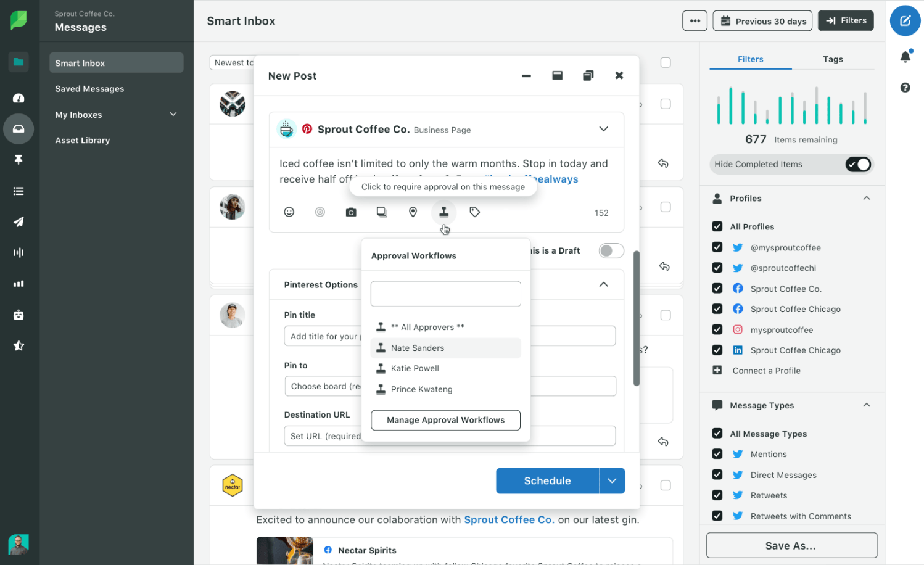Click the emoji picker icon in composer
Viewport: 924px width, 565px height.
click(x=289, y=212)
